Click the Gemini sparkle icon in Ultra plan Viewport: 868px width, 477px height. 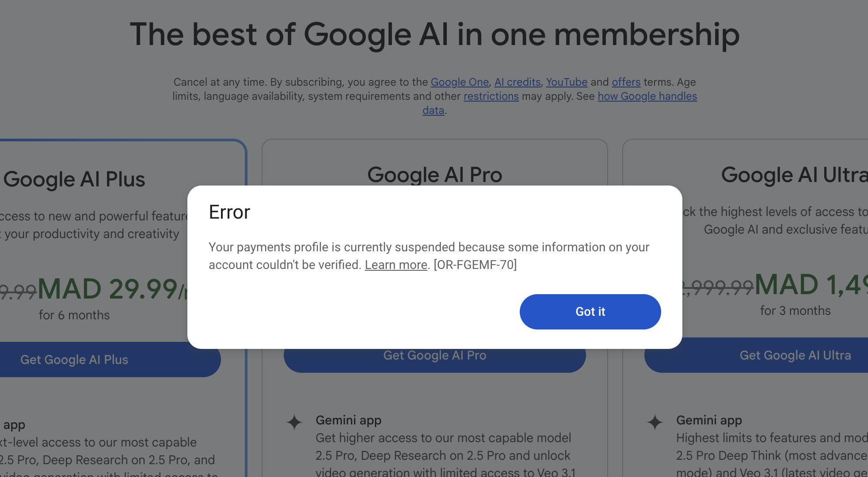[x=655, y=422]
